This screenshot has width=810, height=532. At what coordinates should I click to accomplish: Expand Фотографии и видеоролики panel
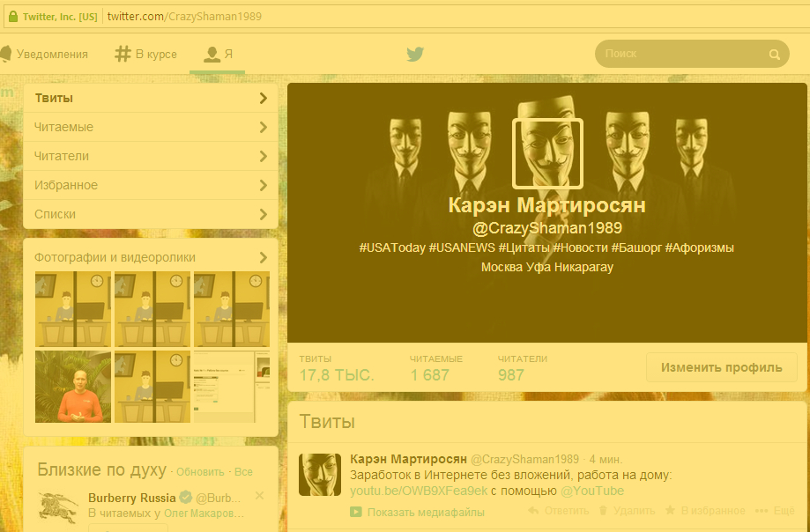click(263, 257)
